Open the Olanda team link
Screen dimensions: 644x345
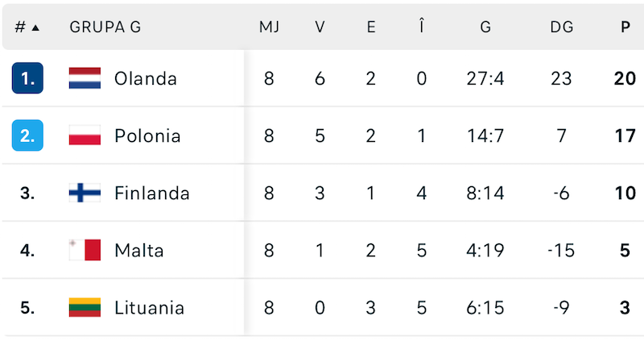pos(146,78)
